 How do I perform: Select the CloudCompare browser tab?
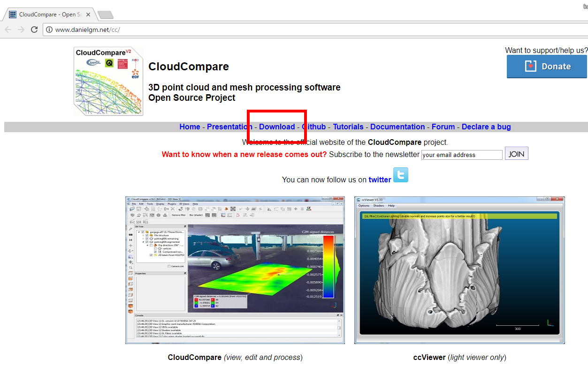pos(49,15)
